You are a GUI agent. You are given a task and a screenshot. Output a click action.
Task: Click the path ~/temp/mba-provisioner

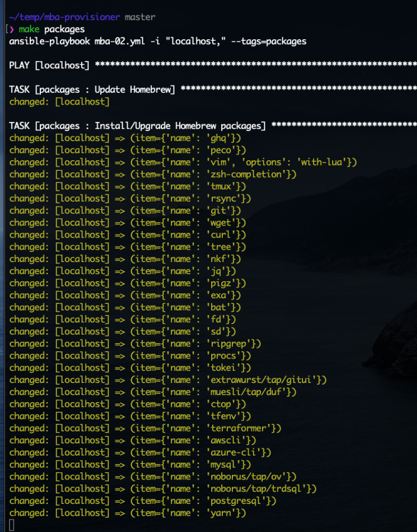pyautogui.click(x=65, y=17)
